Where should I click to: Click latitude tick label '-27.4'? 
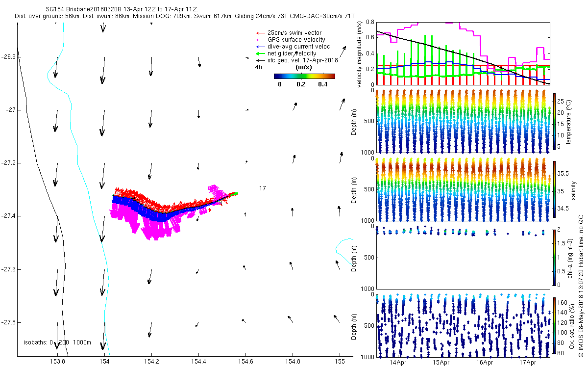[9, 216]
